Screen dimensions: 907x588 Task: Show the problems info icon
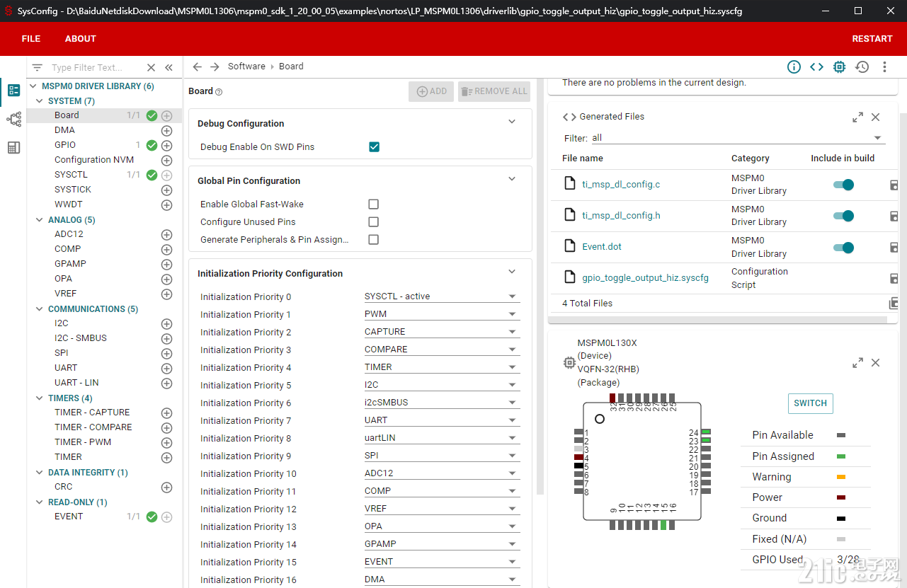[794, 67]
